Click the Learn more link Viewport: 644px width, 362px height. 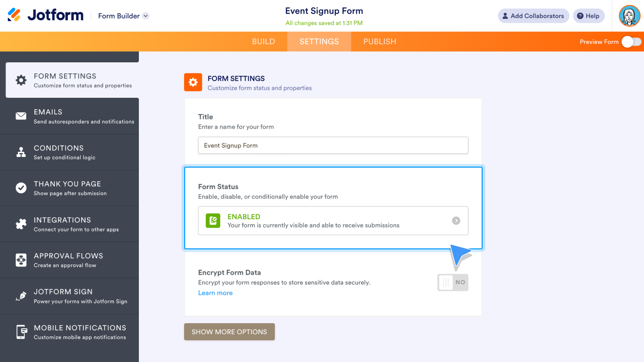coord(215,293)
